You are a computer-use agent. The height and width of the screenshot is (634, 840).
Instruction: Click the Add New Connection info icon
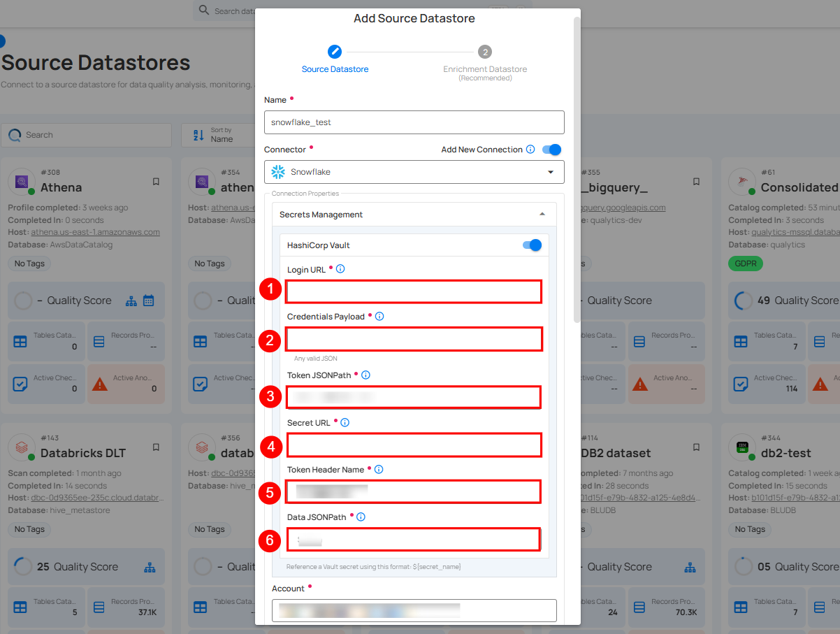(x=530, y=150)
